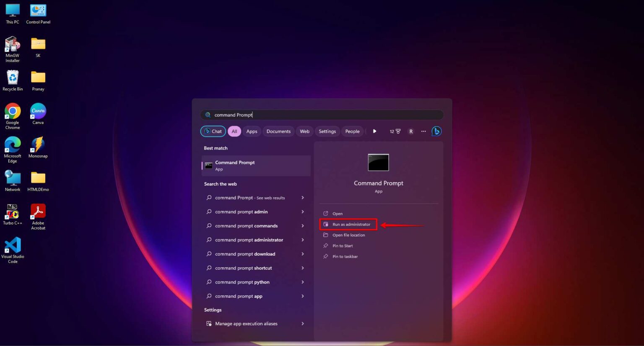The height and width of the screenshot is (346, 644).
Task: Toggle the Chat filter on
Action: coord(213,131)
